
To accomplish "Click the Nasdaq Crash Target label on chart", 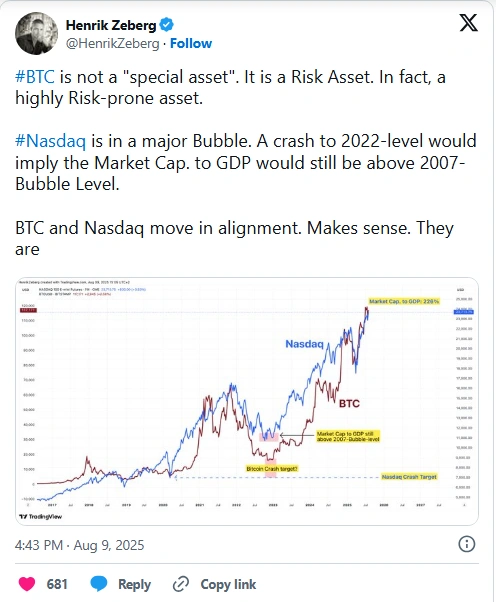I will [x=409, y=477].
